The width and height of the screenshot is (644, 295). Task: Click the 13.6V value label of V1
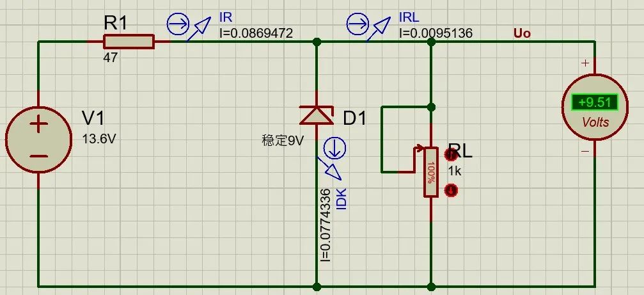point(99,140)
